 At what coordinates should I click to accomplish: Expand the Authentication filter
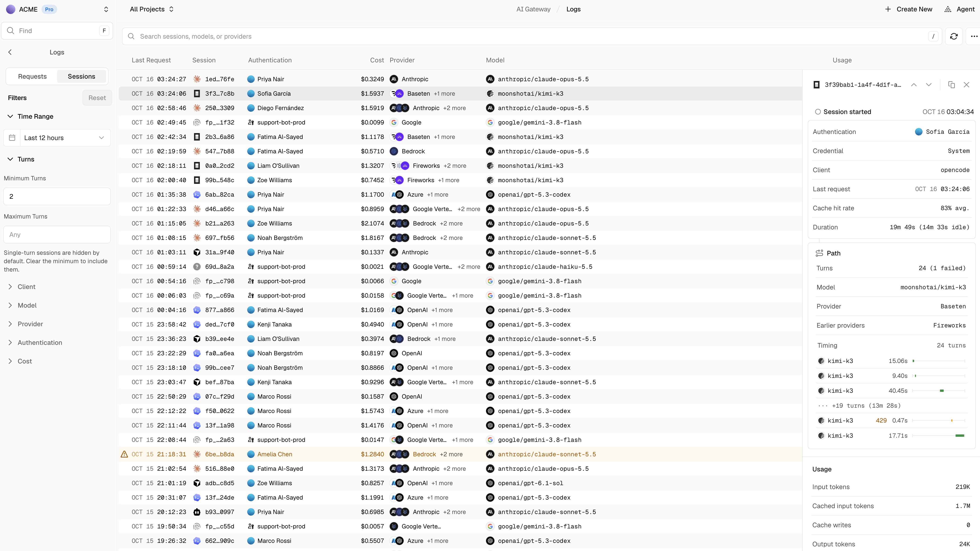pos(35,343)
